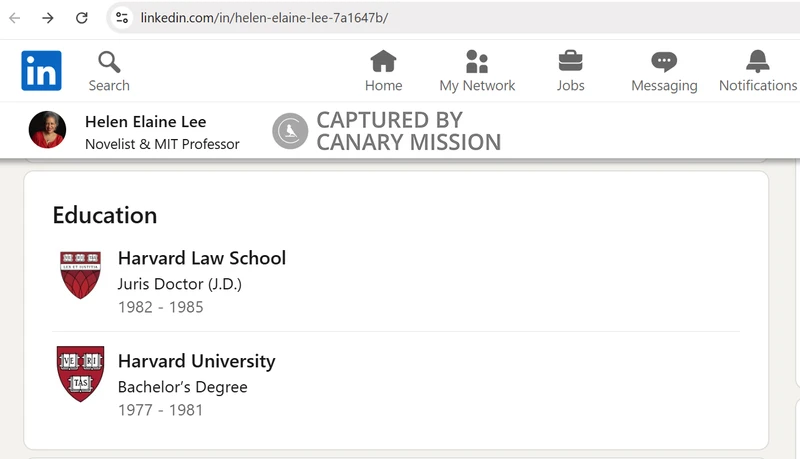800x459 pixels.
Task: Click browser forward arrow button
Action: pos(48,18)
